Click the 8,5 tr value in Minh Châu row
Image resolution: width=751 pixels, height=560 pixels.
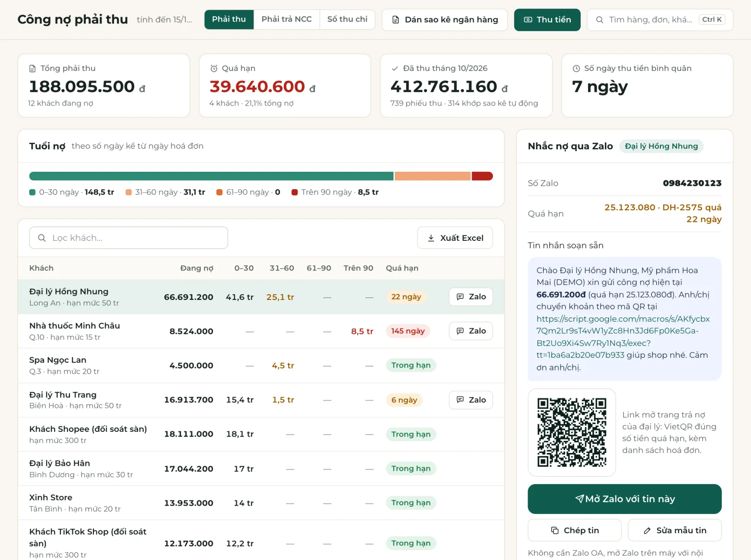[362, 331]
